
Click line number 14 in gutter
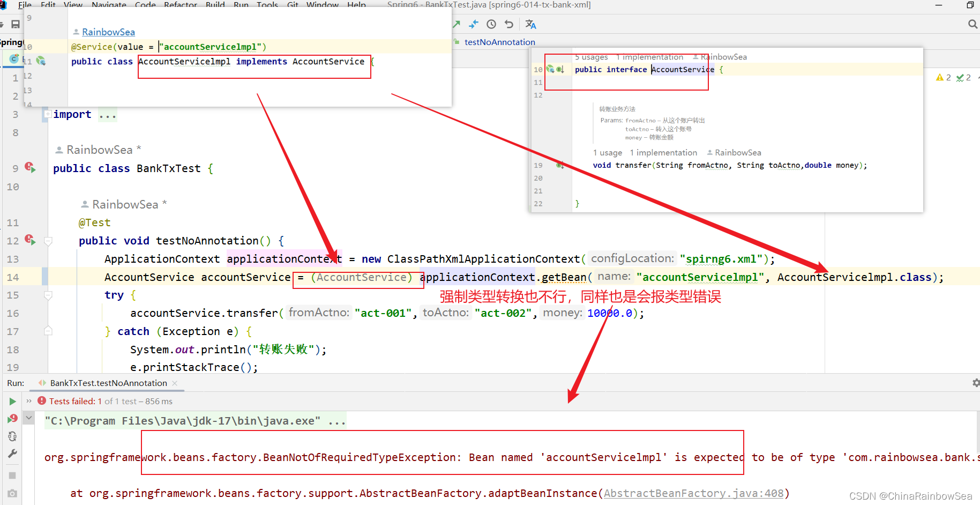[x=13, y=277]
